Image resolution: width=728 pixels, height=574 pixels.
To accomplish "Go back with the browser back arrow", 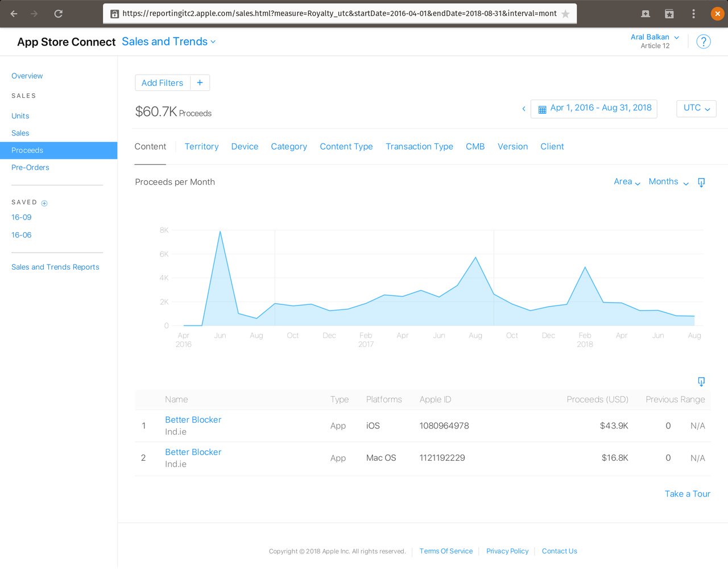I will [14, 14].
